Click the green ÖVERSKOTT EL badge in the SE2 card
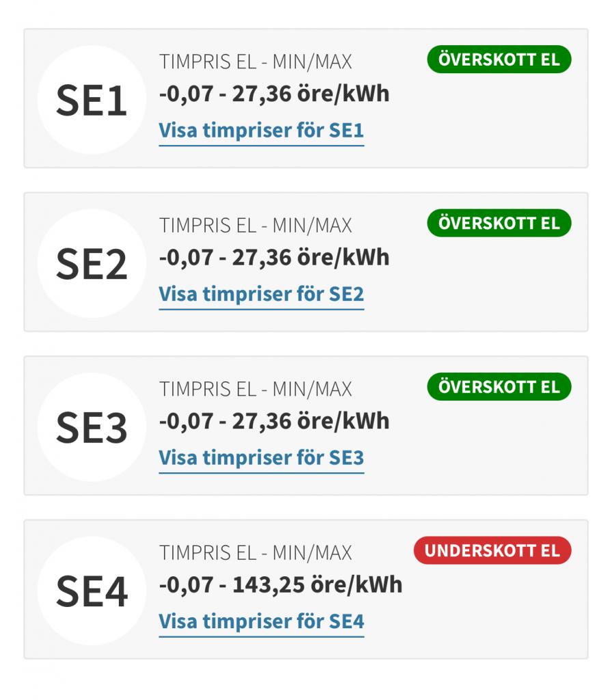Image resolution: width=612 pixels, height=700 pixels. (499, 224)
